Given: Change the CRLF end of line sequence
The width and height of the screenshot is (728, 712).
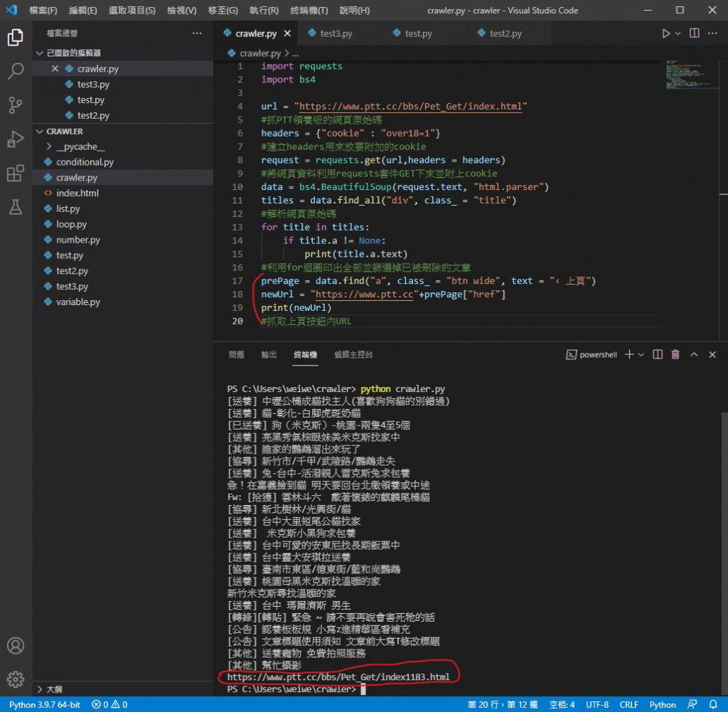Looking at the screenshot, I should 628,705.
